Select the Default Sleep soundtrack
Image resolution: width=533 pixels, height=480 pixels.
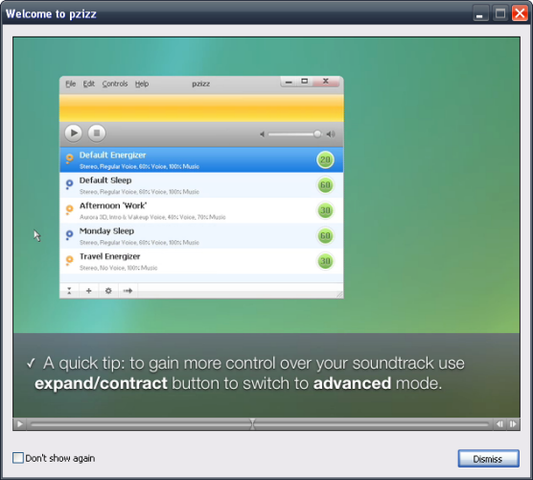201,185
